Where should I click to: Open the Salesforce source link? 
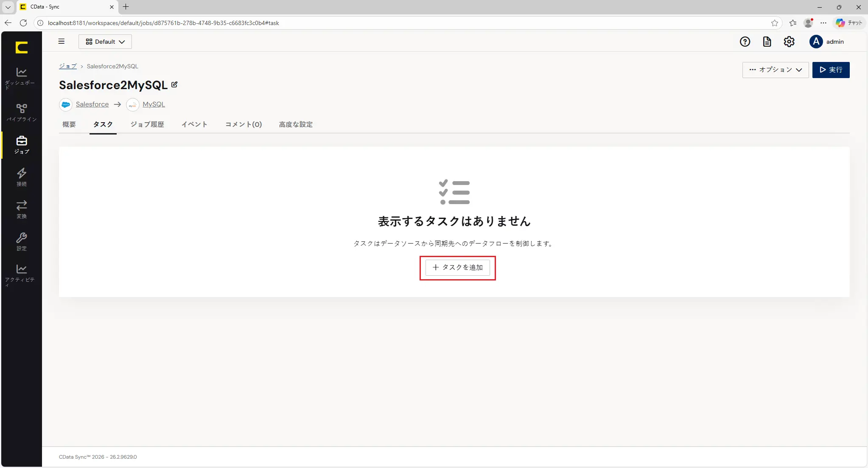92,104
